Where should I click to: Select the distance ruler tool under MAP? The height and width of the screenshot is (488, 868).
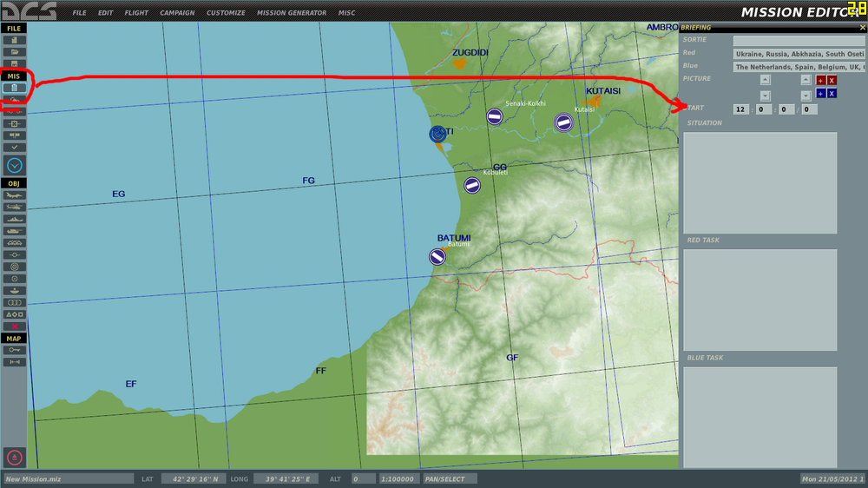pyautogui.click(x=15, y=362)
